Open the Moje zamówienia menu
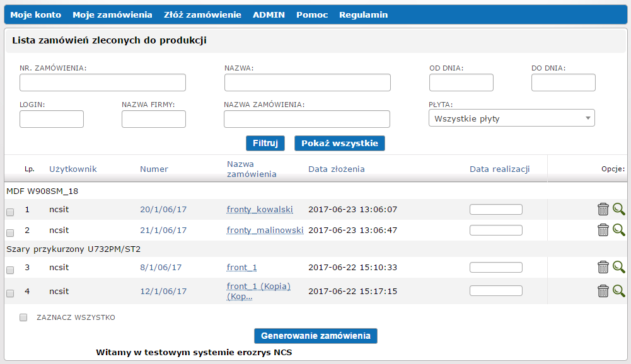 click(112, 14)
